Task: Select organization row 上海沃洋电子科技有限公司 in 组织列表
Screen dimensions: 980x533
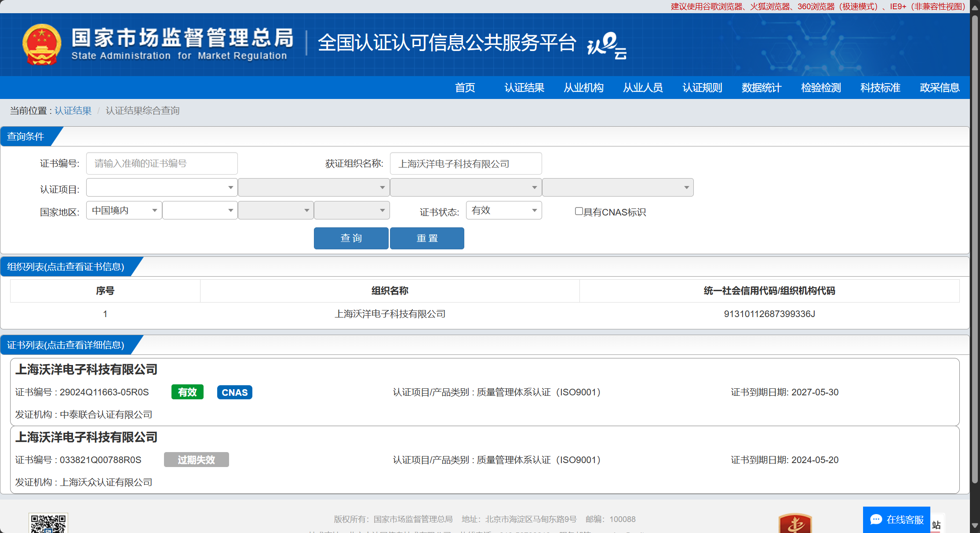Action: tap(485, 314)
